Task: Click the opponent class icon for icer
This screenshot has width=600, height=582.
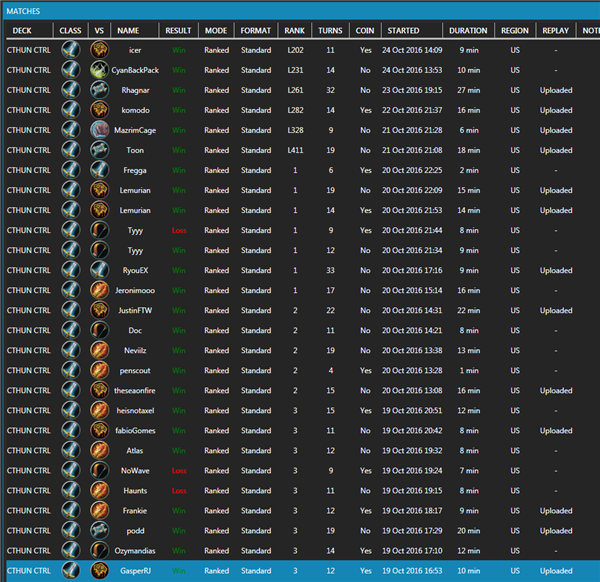Action: 99,50
